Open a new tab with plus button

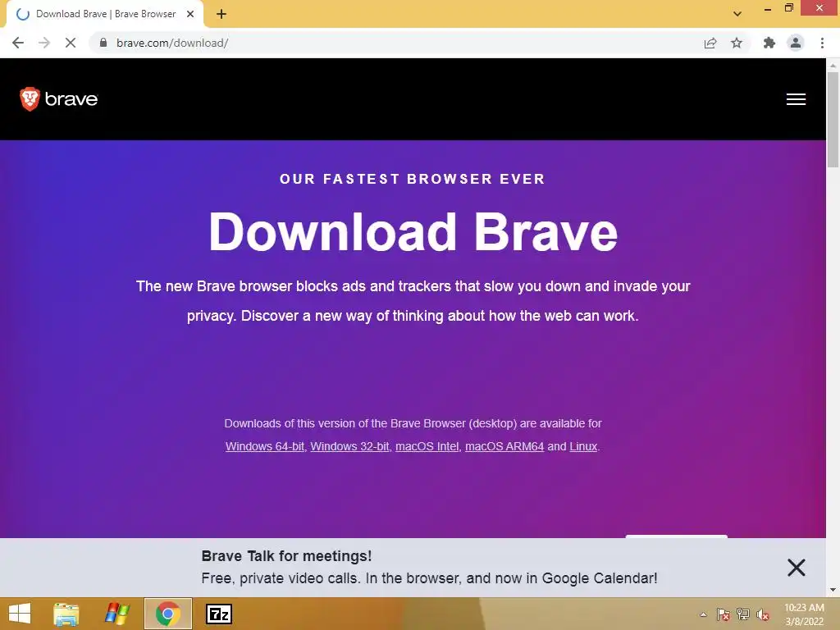click(x=221, y=14)
